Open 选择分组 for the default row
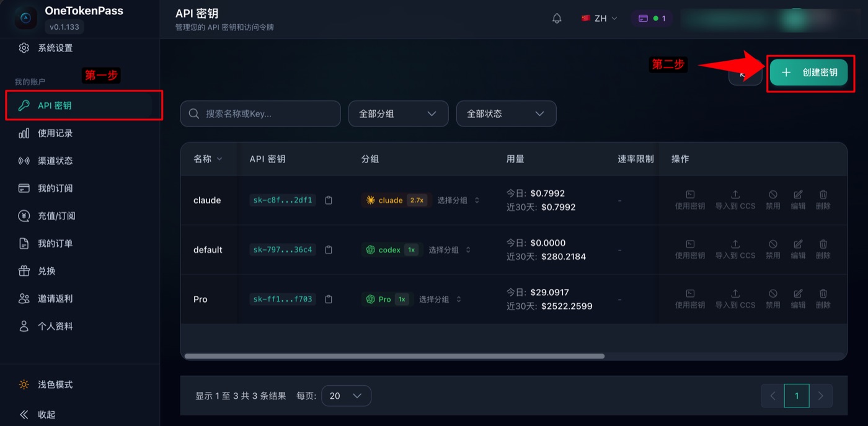 click(x=449, y=250)
